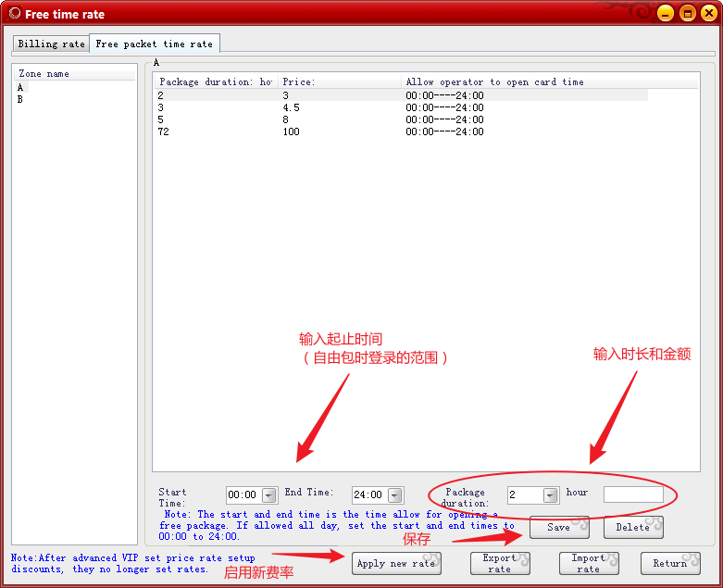Minimize the Free time rate window

pyautogui.click(x=665, y=13)
